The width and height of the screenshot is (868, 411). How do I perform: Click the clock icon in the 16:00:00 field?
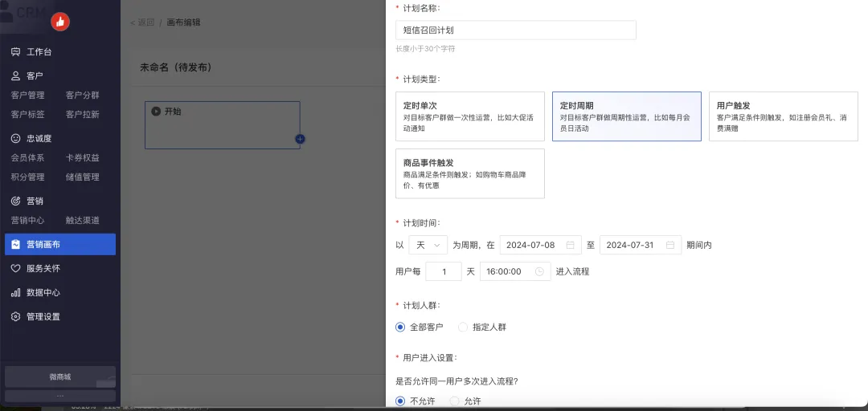(x=539, y=271)
